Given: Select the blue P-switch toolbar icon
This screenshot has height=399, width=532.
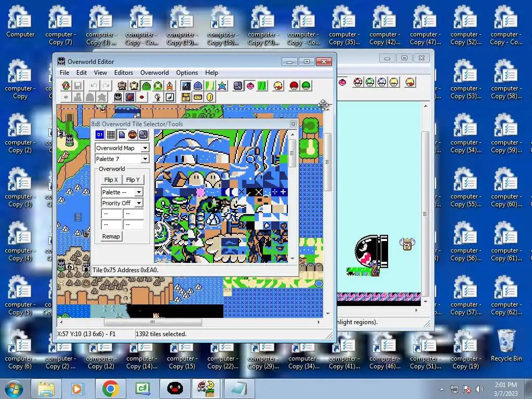Looking at the screenshot, I should [198, 86].
